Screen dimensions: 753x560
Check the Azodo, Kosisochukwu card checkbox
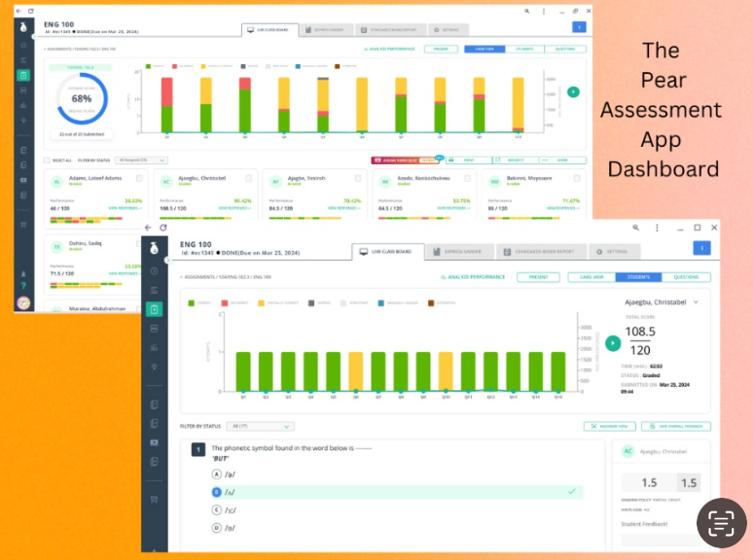tap(467, 178)
